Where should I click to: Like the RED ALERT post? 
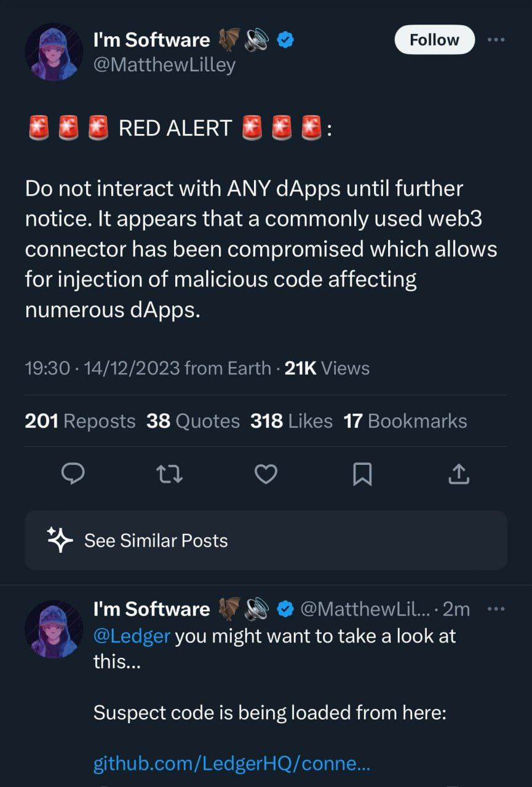[266, 473]
